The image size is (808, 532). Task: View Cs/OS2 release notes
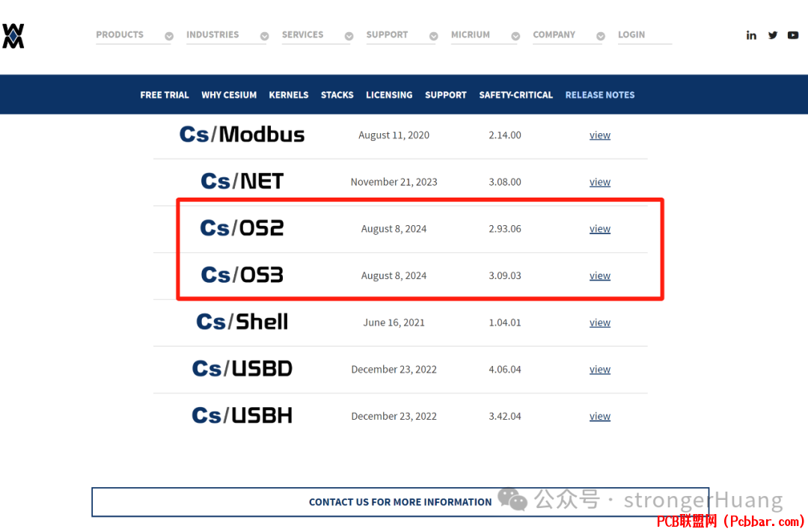pyautogui.click(x=600, y=228)
